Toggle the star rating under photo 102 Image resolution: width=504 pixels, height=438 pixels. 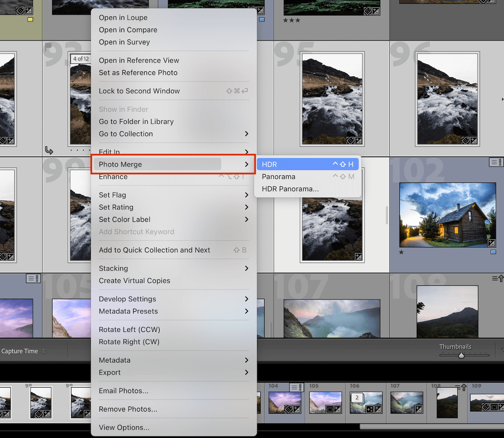click(401, 252)
